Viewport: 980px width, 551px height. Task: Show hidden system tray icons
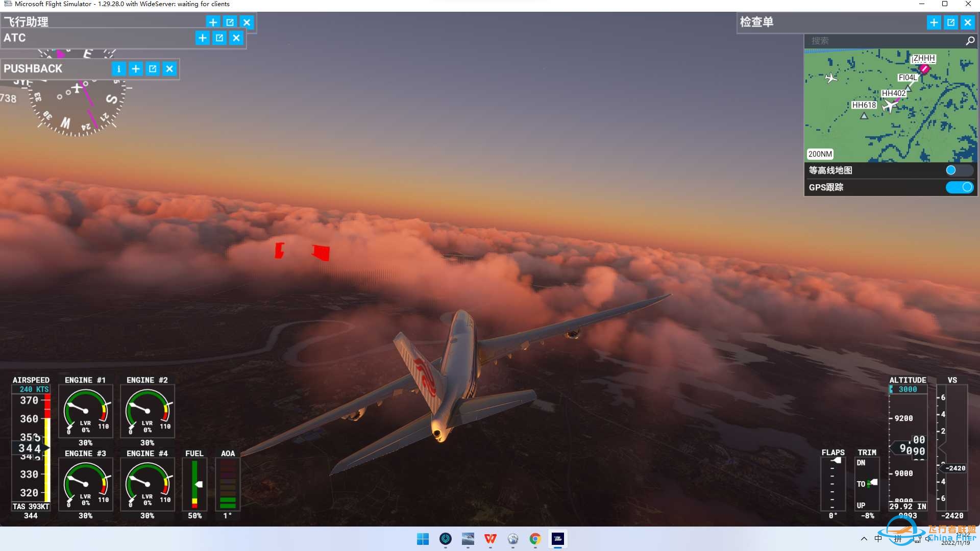pyautogui.click(x=864, y=539)
